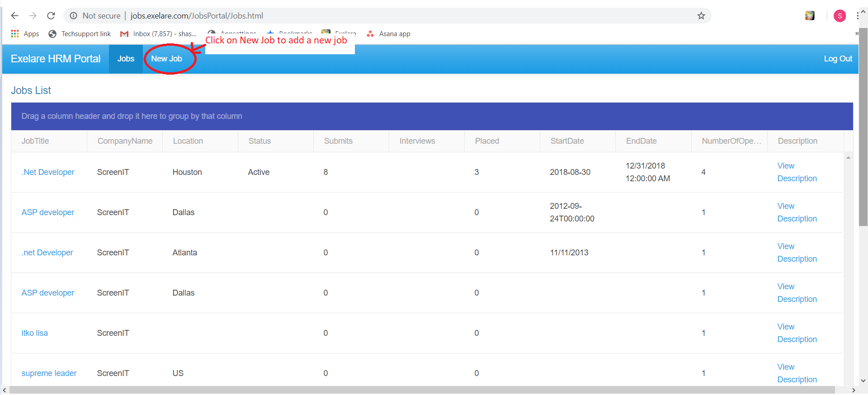Open the itko lisa job link

pos(34,333)
